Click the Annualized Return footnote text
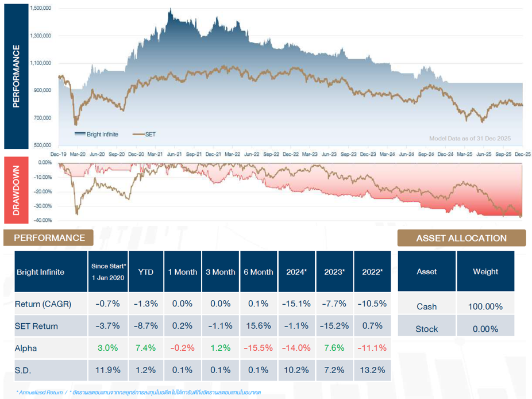This screenshot has height=399, width=532. pos(39,392)
